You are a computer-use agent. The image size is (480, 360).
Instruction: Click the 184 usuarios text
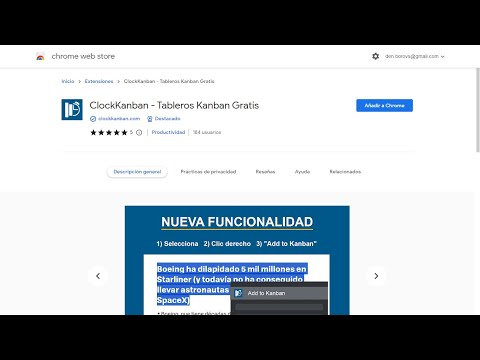pyautogui.click(x=207, y=132)
